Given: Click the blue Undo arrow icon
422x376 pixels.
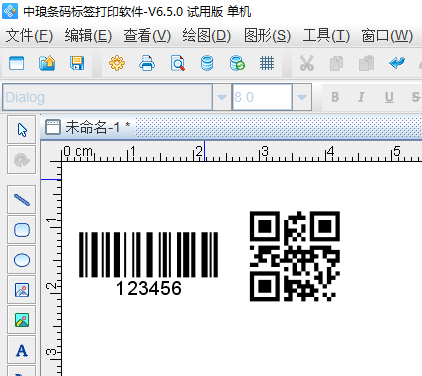Looking at the screenshot, I should point(397,63).
